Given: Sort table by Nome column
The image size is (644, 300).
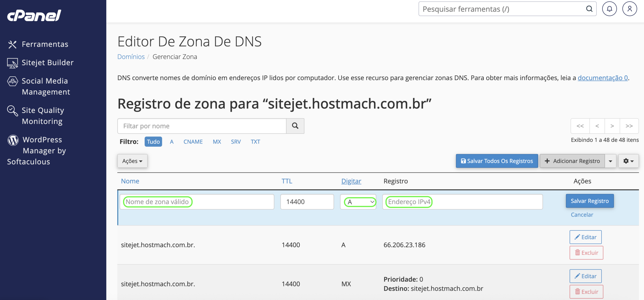Looking at the screenshot, I should pos(130,181).
